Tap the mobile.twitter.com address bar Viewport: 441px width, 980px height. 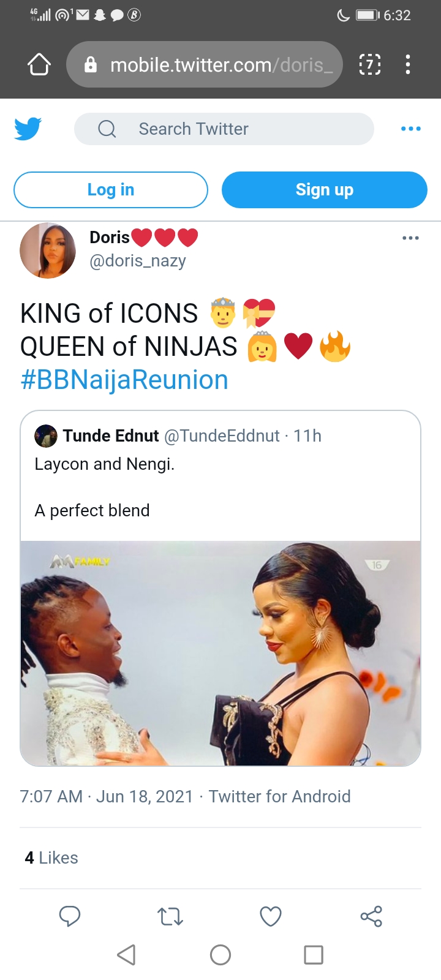pos(208,64)
